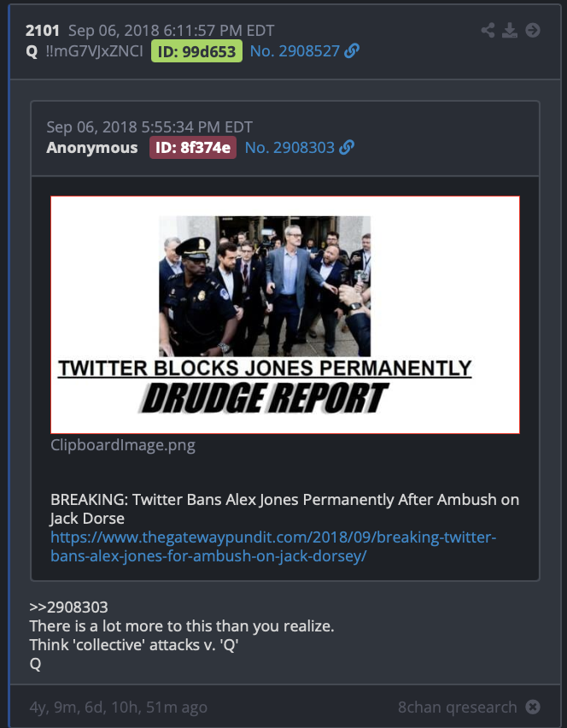This screenshot has width=567, height=728.
Task: Click the X circle icon near 8chan qresearch
Action: tap(533, 707)
